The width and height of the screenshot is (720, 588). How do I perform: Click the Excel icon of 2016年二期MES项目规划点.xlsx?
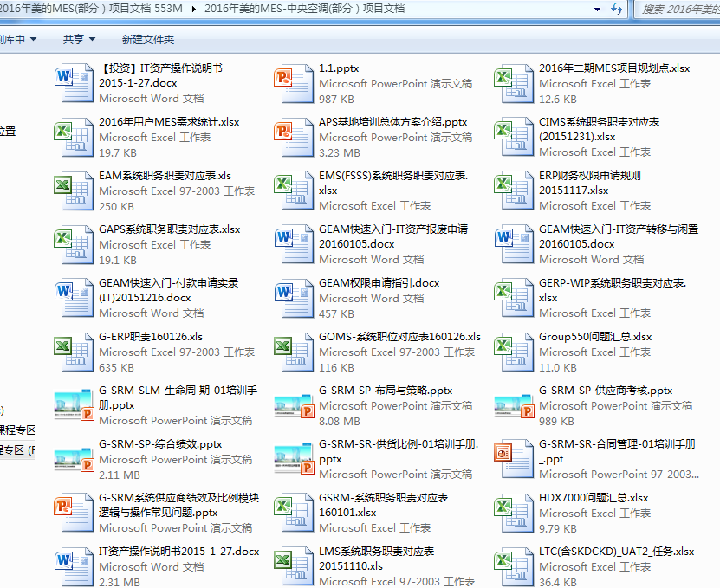pyautogui.click(x=514, y=83)
